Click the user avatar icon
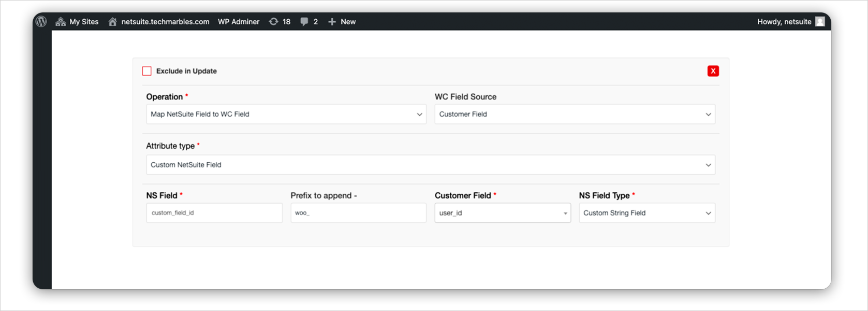Viewport: 868px width, 311px height. click(820, 21)
